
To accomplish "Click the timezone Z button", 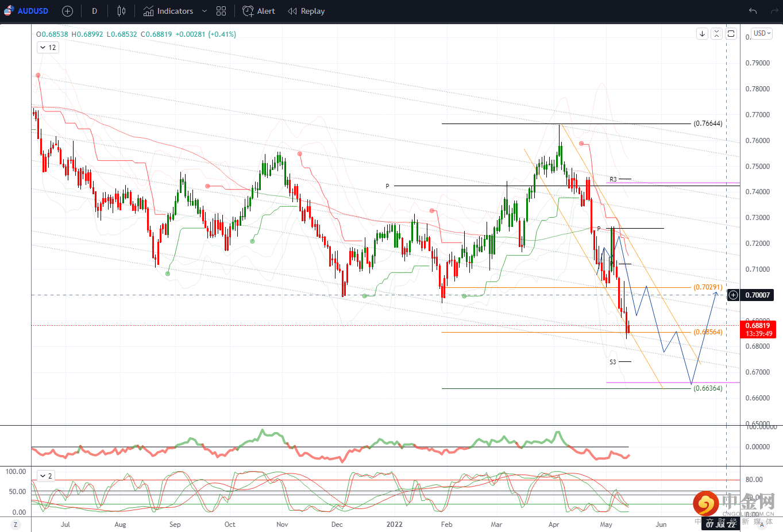I will pos(16,524).
